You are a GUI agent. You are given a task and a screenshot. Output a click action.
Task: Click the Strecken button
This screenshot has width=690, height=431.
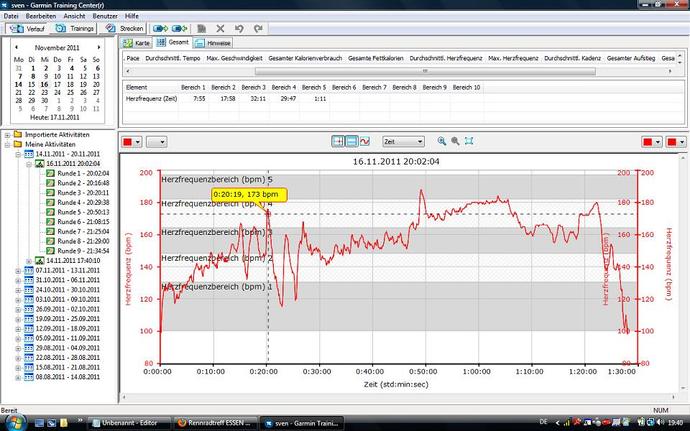(126, 29)
